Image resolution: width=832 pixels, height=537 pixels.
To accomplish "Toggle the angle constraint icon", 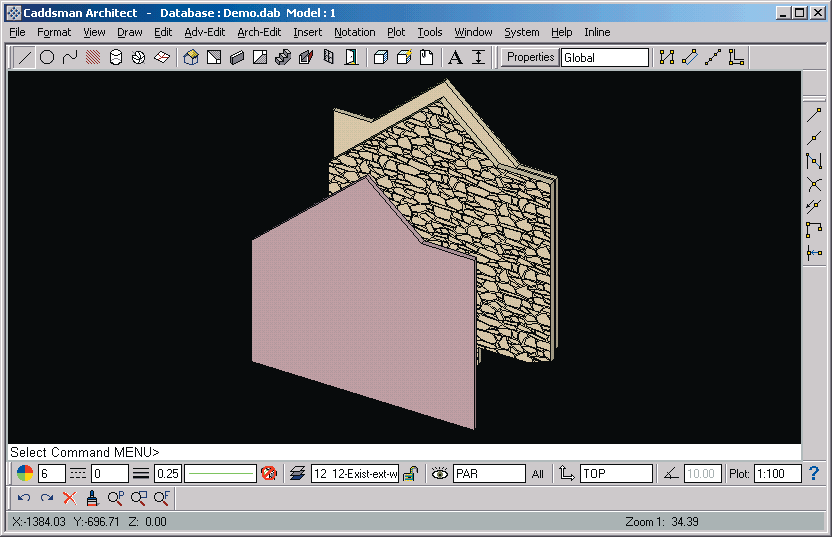I will (671, 474).
